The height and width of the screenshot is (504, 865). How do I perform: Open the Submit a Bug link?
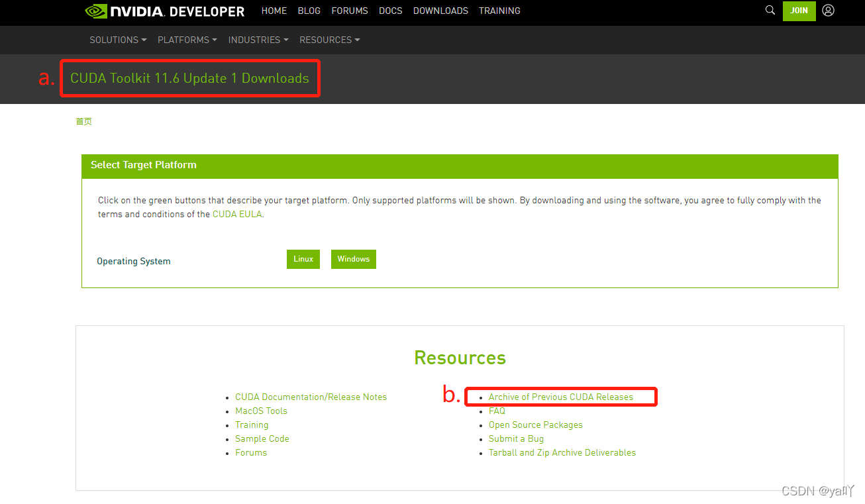pos(516,439)
